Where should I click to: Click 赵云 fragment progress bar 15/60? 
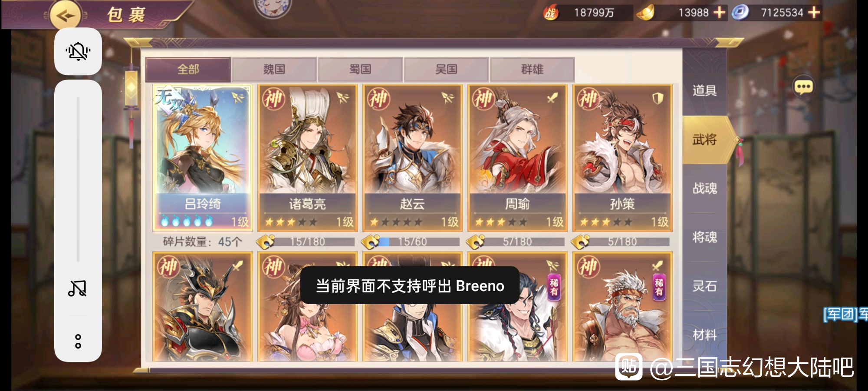pyautogui.click(x=413, y=242)
